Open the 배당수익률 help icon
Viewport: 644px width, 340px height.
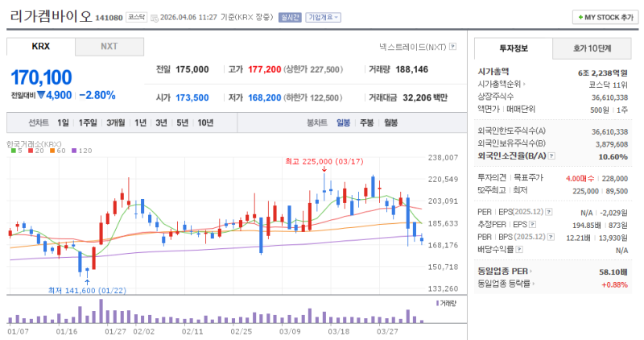click(x=519, y=250)
